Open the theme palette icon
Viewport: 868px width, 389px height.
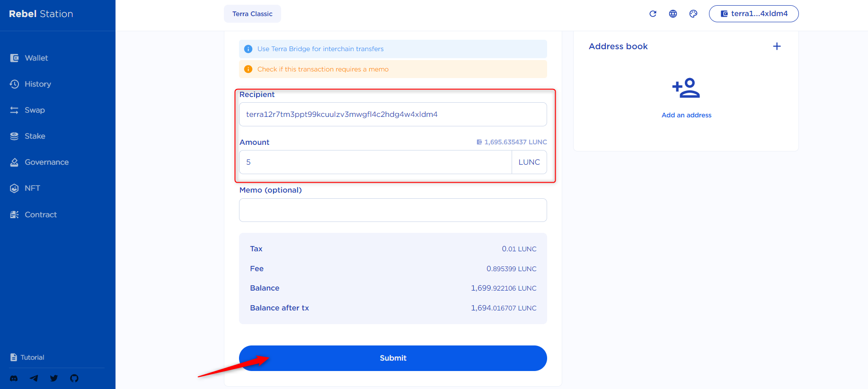[693, 14]
